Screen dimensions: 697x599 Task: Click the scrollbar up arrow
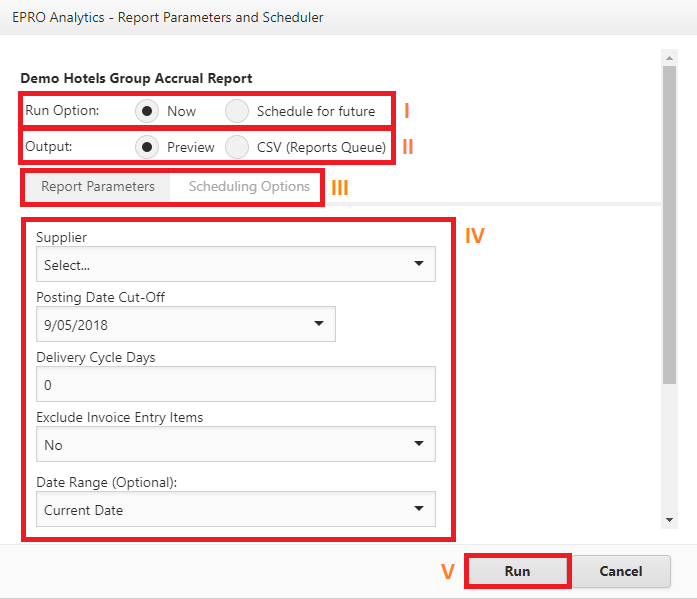pos(669,52)
